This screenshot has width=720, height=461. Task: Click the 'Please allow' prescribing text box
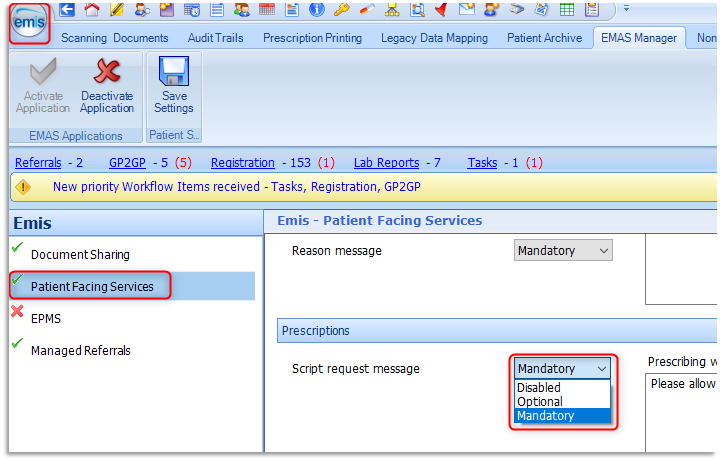pos(681,412)
